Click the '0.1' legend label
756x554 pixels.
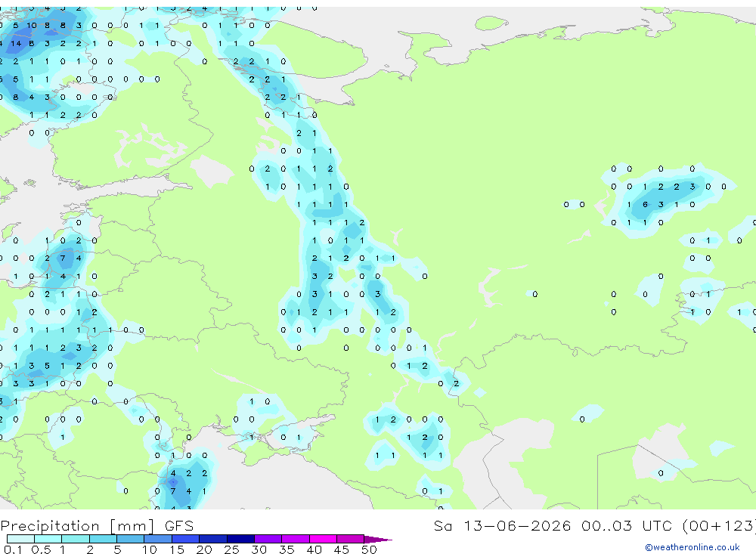pos(13,549)
